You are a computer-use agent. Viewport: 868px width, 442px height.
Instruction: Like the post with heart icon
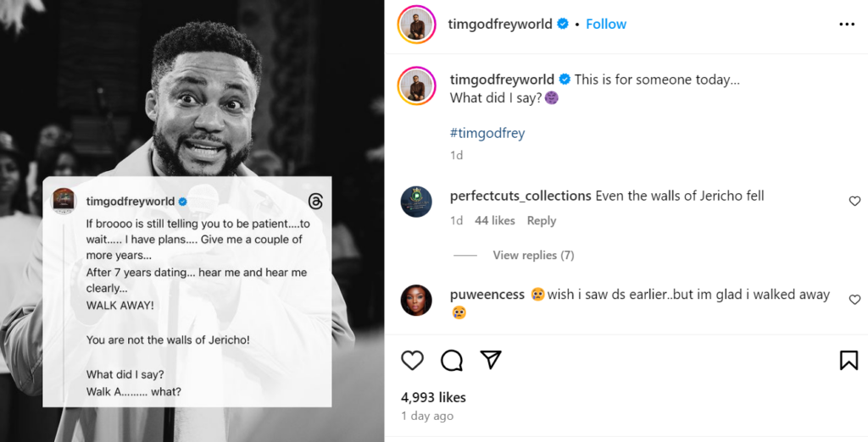(x=412, y=361)
